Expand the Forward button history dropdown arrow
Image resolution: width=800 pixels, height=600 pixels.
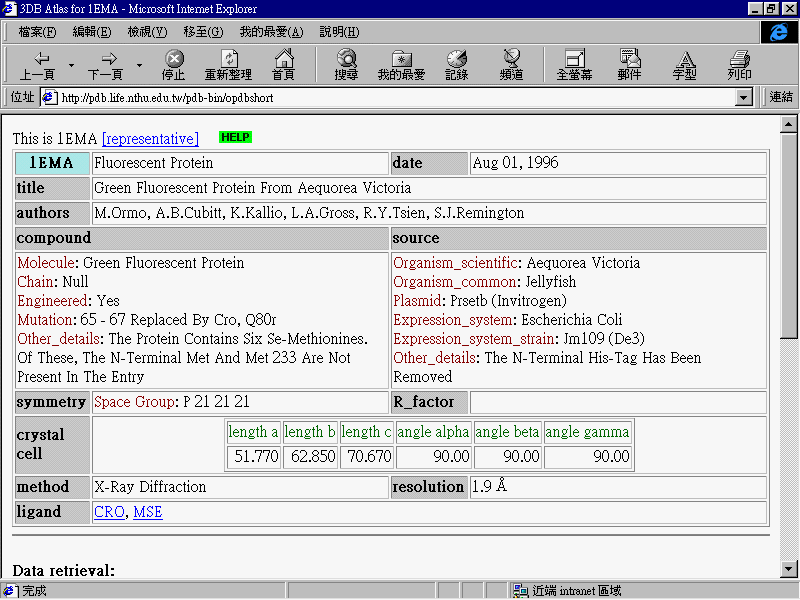pos(139,66)
